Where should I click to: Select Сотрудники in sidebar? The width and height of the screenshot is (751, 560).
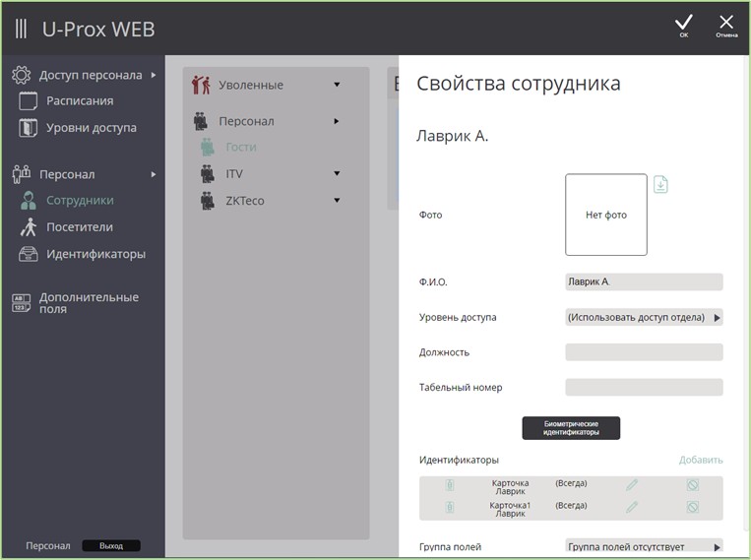coord(80,200)
